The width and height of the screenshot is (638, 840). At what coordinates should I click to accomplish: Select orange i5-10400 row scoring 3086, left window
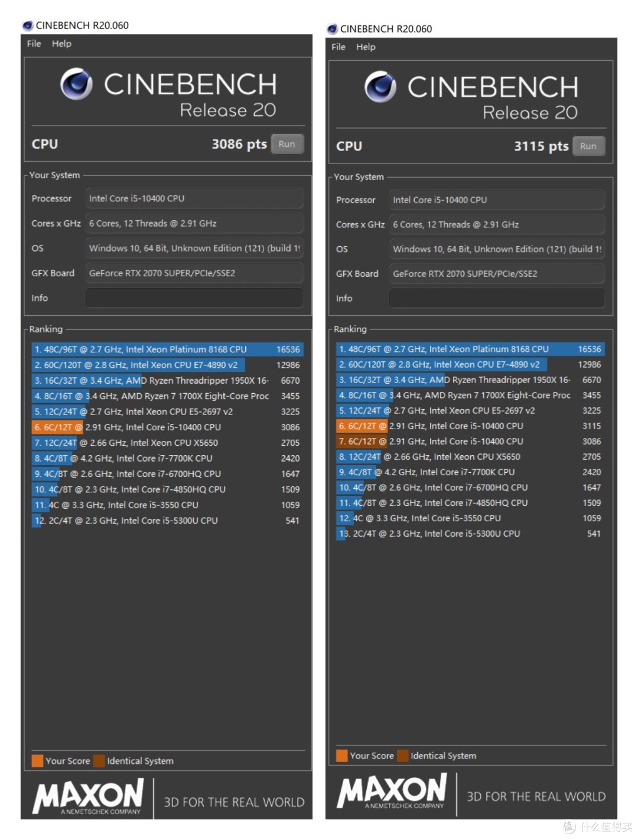click(x=167, y=427)
